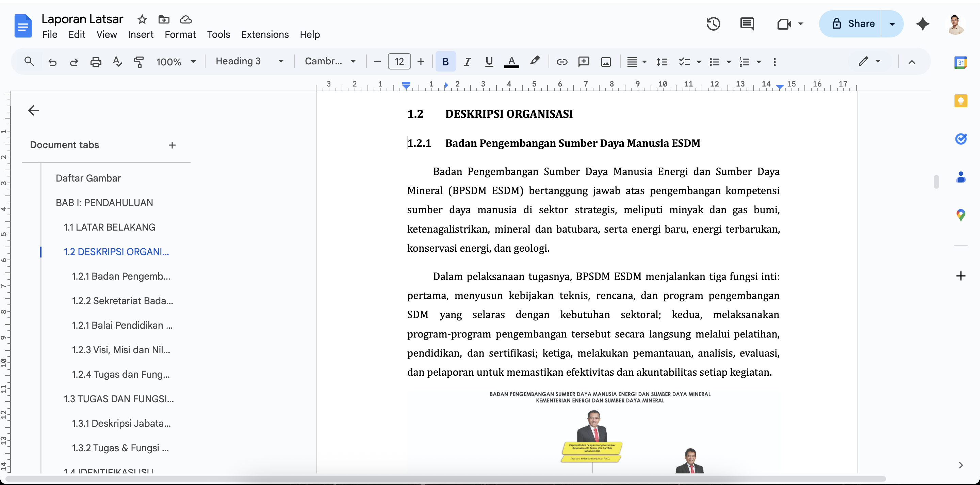Image resolution: width=980 pixels, height=485 pixels.
Task: Open the Insert menu
Action: [141, 35]
